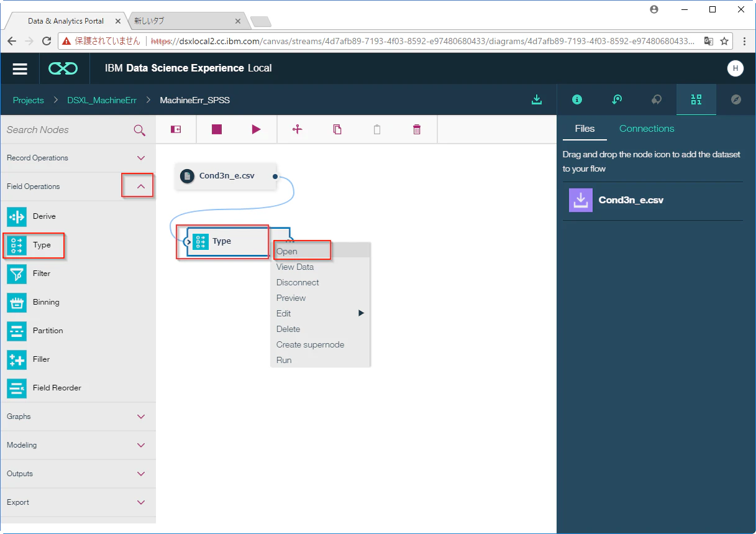This screenshot has width=756, height=534.
Task: Open the hamburger navigation menu
Action: 20,68
